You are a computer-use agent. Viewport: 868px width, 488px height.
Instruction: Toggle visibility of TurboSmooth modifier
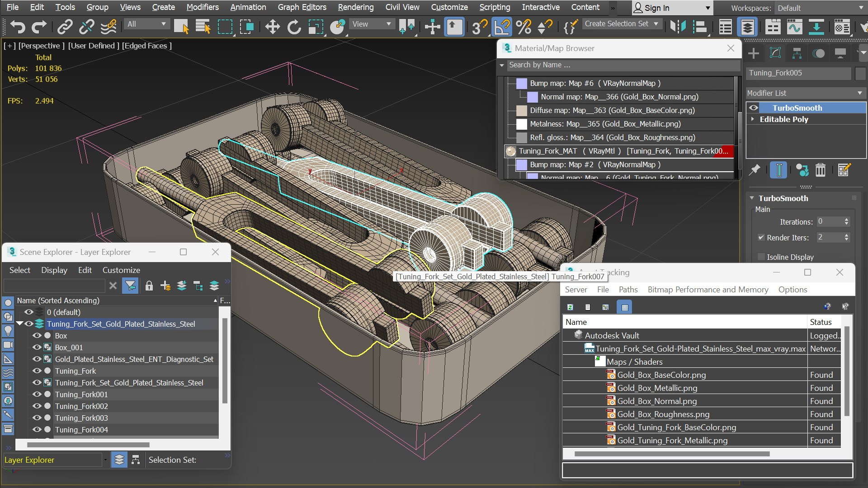(x=754, y=108)
